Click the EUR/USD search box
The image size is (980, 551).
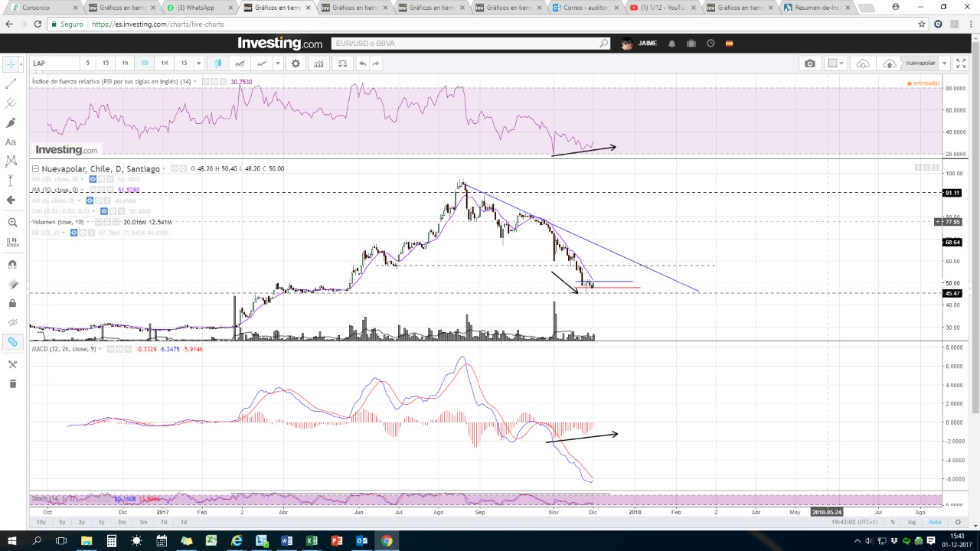pos(470,44)
